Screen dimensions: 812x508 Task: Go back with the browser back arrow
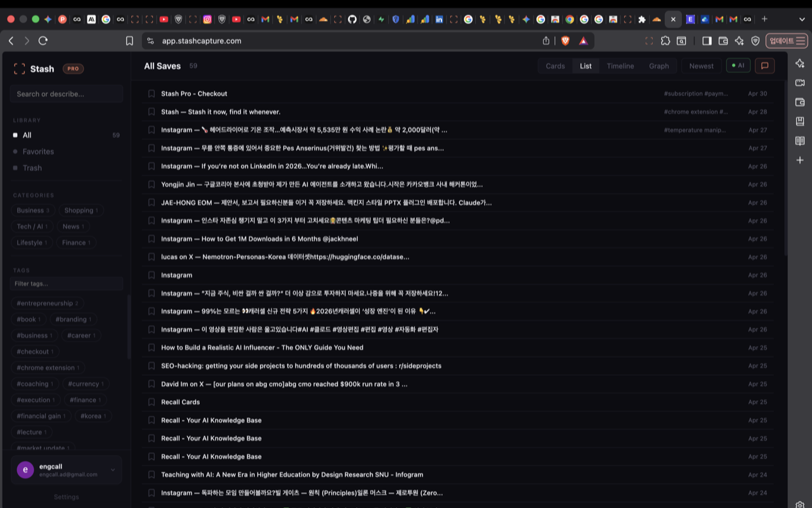[11, 41]
